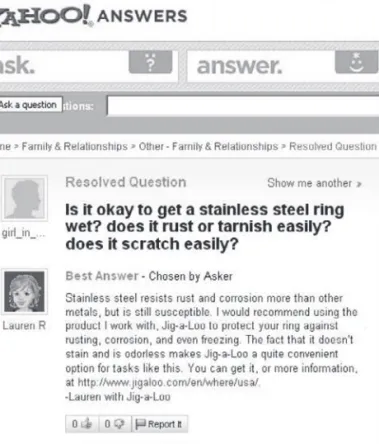Click the stainless steel ring question title

205,227
